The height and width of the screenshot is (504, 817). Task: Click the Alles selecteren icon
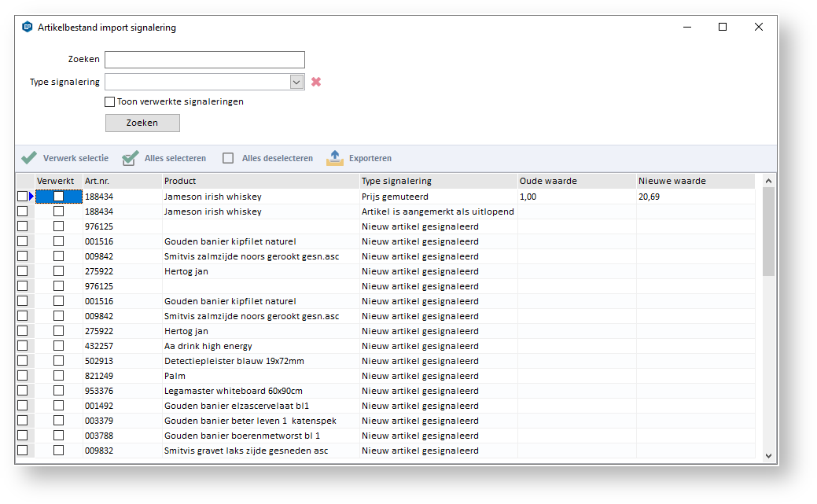pos(131,158)
